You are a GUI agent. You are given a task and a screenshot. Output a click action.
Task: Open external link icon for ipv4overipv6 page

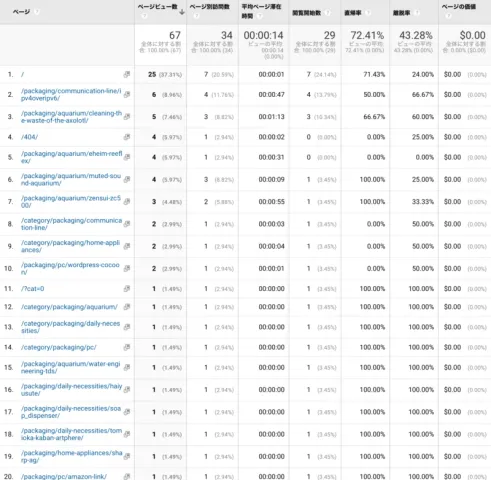point(127,95)
